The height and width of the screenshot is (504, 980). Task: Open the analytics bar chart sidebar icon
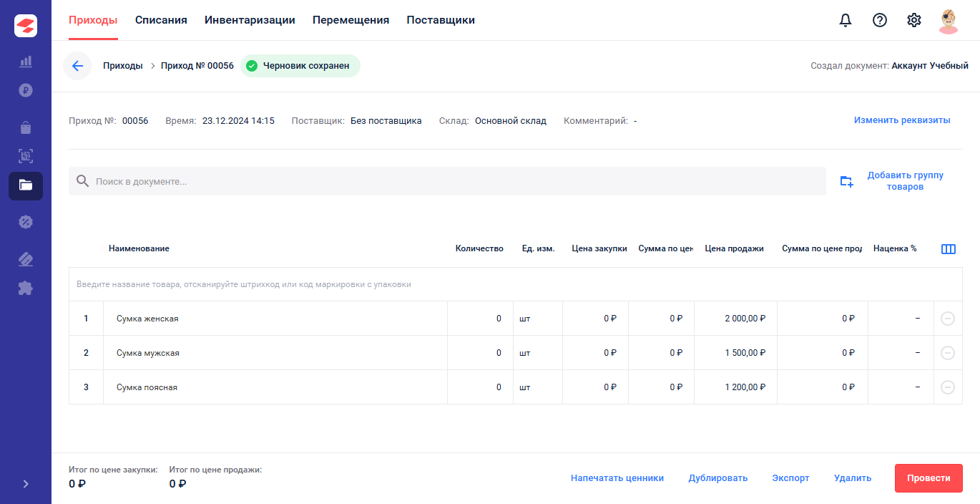pyautogui.click(x=26, y=62)
